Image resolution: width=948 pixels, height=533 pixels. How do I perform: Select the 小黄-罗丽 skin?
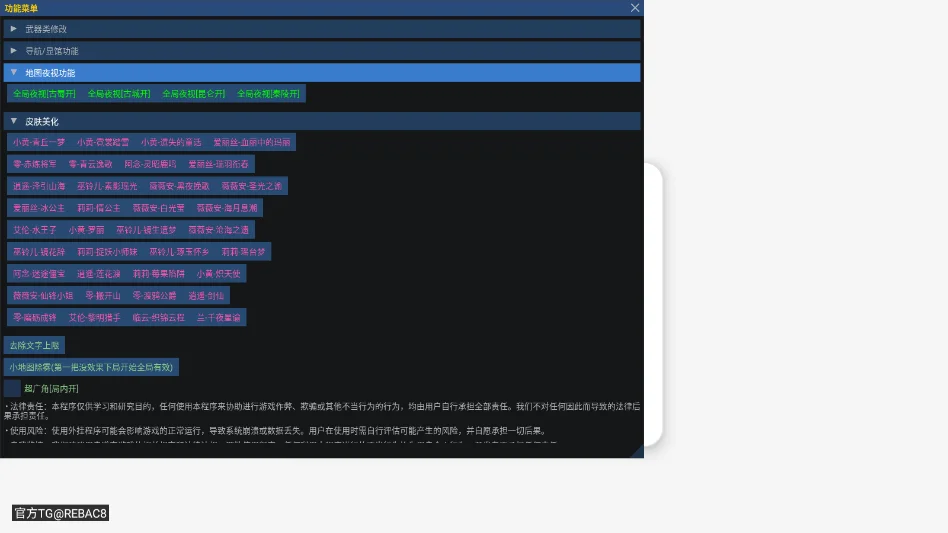[86, 230]
